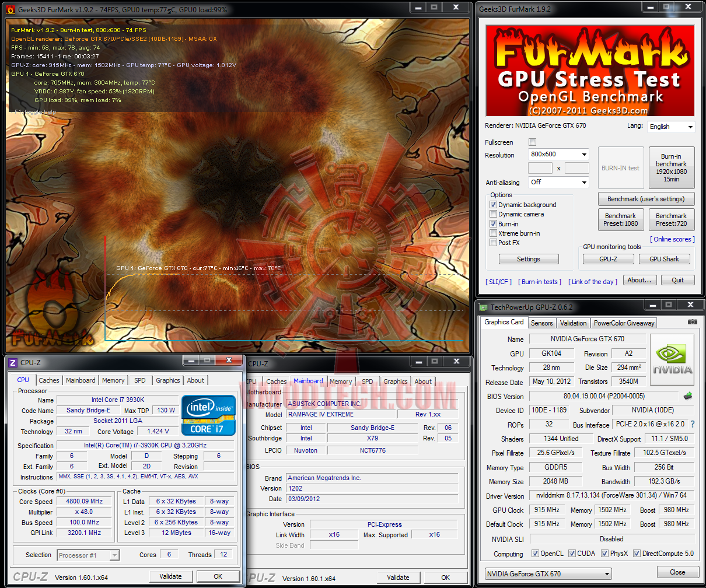Run Benchmark Preset:720
Viewport: 706px width, 588px height.
[x=671, y=220]
